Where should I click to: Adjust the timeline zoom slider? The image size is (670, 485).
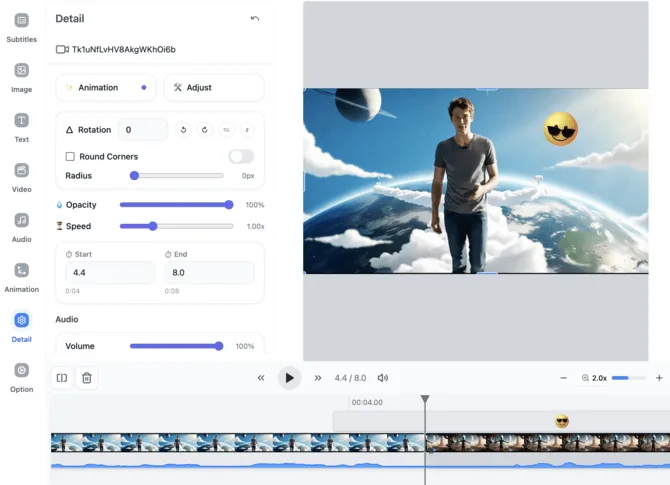[629, 378]
